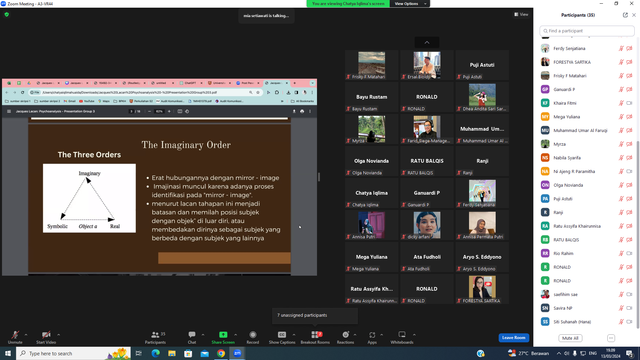Select Muhammad Umar Al Faruqi in participants list
Image resolution: width=640 pixels, height=360 pixels.
coord(587,131)
